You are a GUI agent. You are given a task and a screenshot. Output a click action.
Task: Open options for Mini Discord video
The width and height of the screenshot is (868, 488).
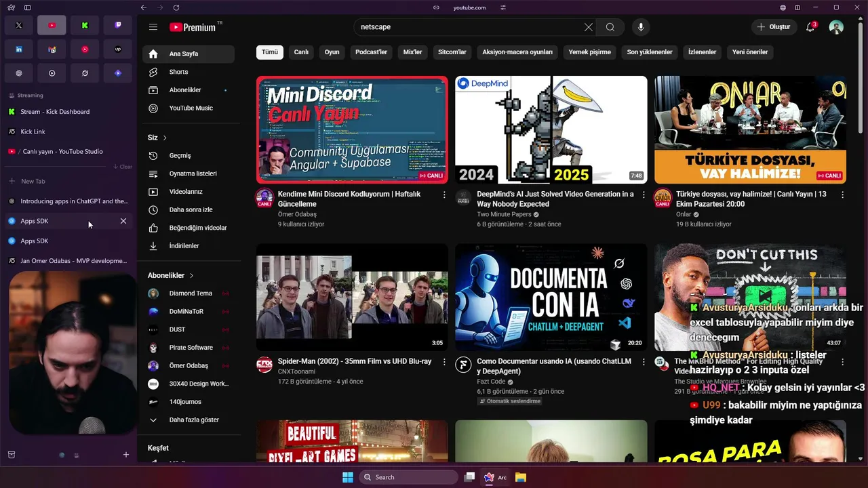444,195
